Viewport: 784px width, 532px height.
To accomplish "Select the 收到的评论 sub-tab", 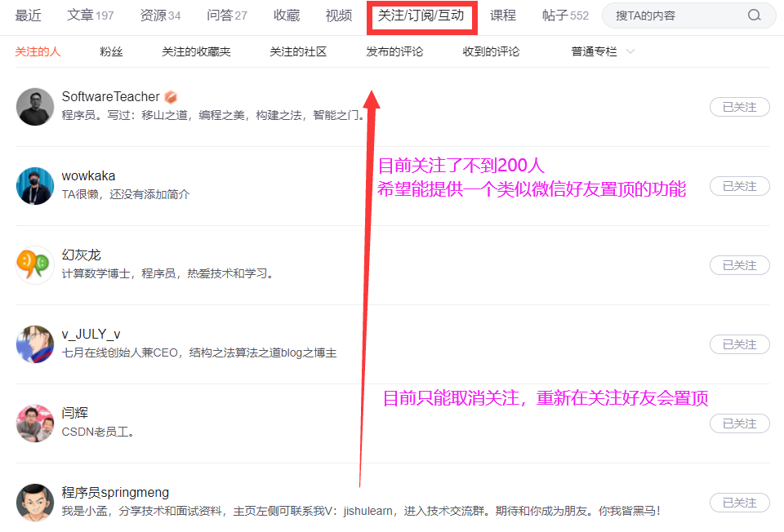I will (491, 51).
